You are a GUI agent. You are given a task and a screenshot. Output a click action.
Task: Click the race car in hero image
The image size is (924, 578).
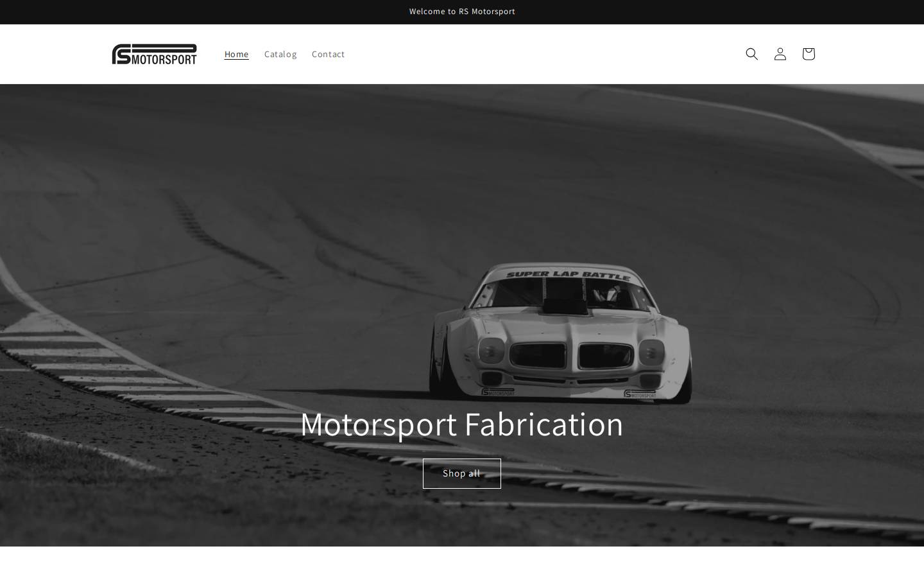[x=561, y=333]
